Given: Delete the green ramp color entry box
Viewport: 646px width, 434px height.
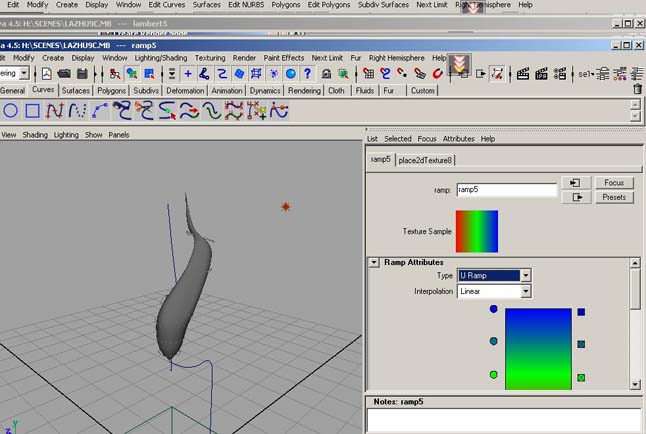Looking at the screenshot, I should (x=581, y=378).
